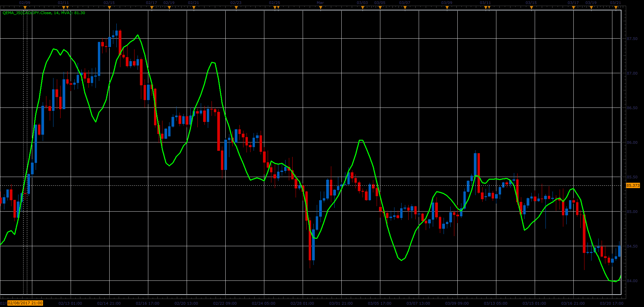Select the orange marker below 03/03
The width and height of the screenshot is (644, 307).
[x=363, y=7]
